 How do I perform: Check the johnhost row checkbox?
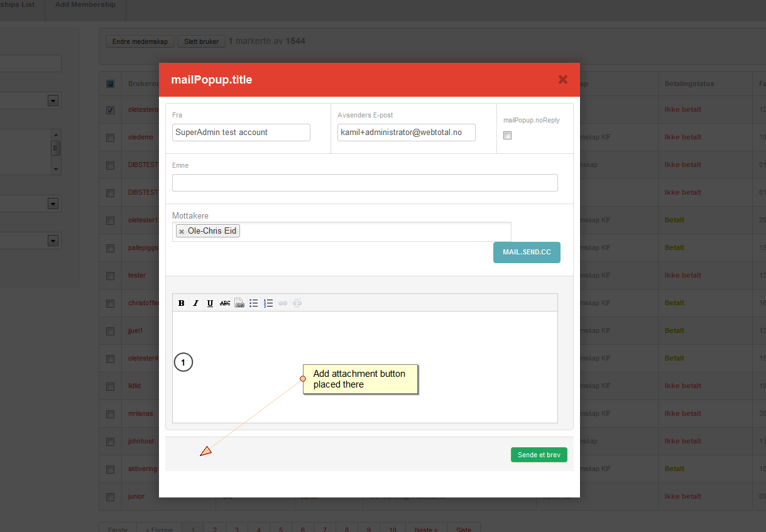(111, 442)
